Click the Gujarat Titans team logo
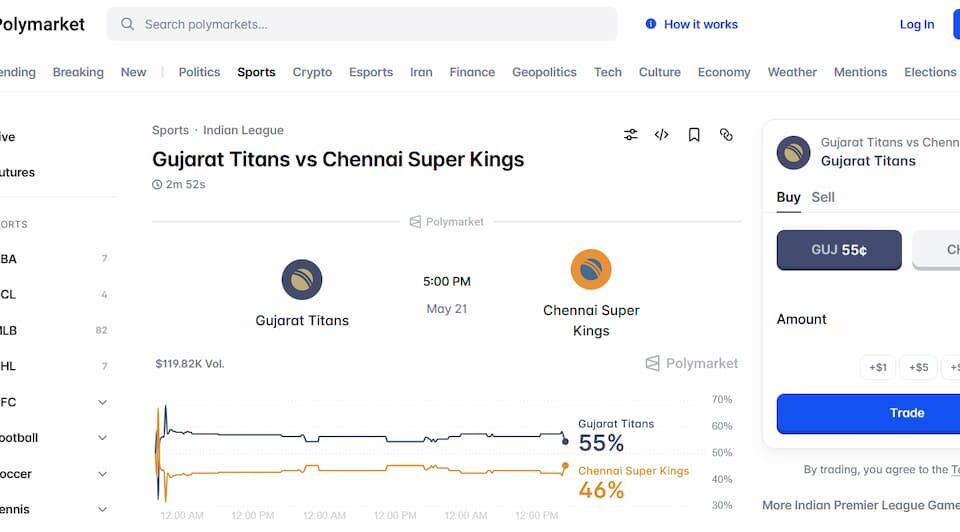The image size is (960, 532). click(x=302, y=280)
